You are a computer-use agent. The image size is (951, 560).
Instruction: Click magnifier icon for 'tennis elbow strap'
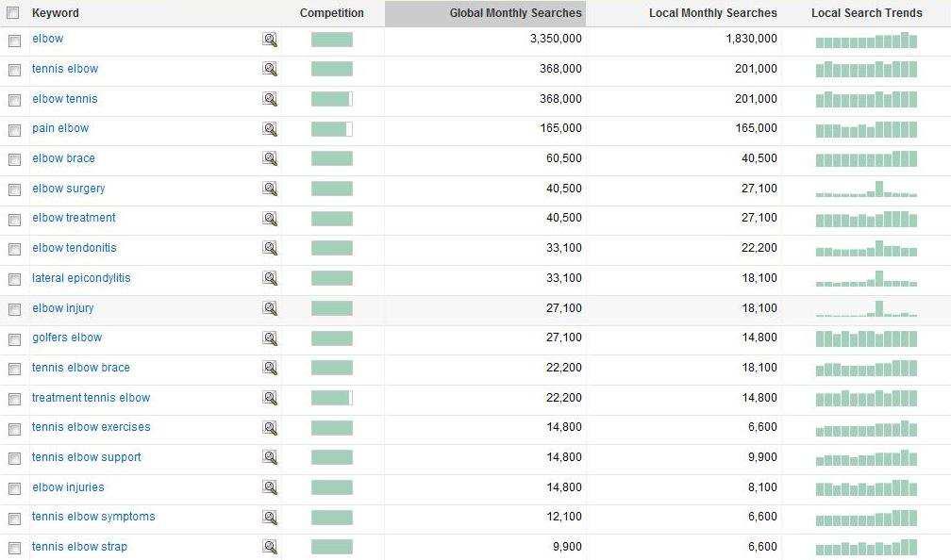pyautogui.click(x=270, y=548)
